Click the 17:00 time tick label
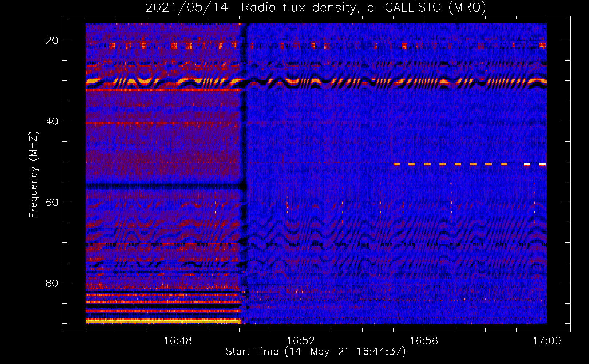The image size is (589, 364). tap(547, 341)
